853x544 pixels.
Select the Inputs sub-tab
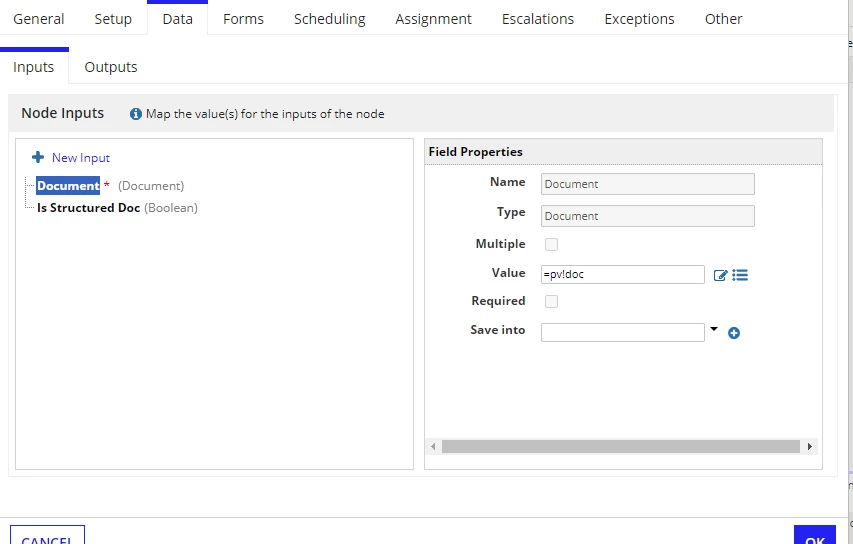point(34,67)
